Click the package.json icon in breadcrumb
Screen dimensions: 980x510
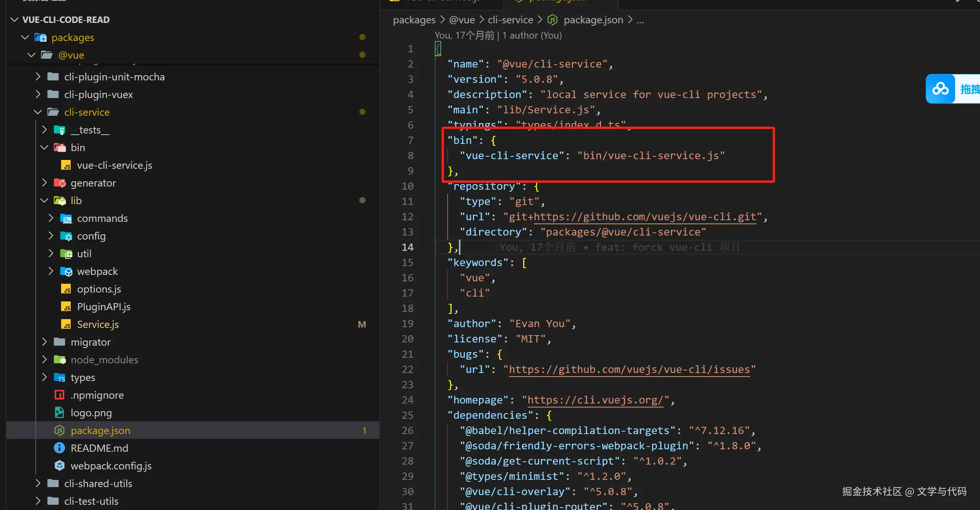[553, 20]
